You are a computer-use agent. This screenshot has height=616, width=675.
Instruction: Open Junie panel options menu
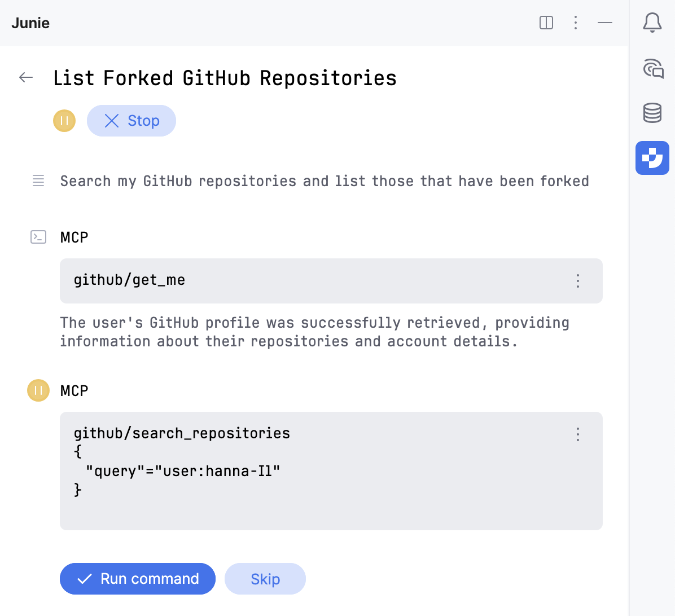pos(576,23)
